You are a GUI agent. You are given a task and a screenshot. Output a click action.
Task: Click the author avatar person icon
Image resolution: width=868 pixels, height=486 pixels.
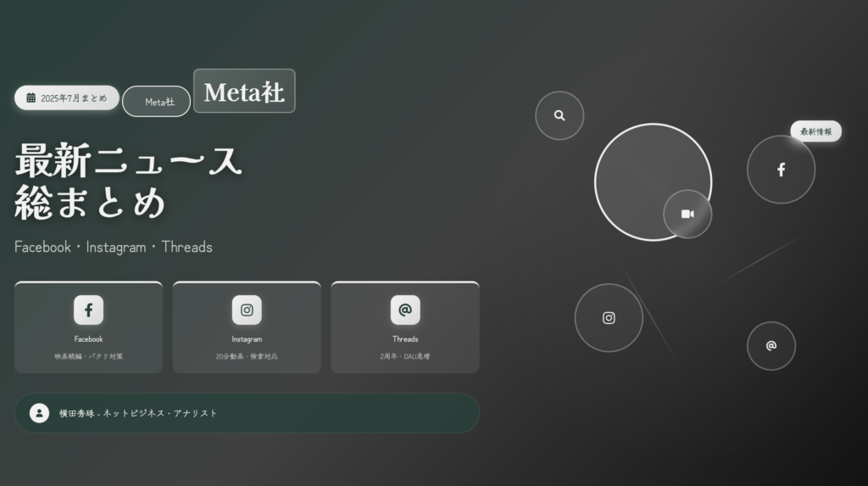39,413
